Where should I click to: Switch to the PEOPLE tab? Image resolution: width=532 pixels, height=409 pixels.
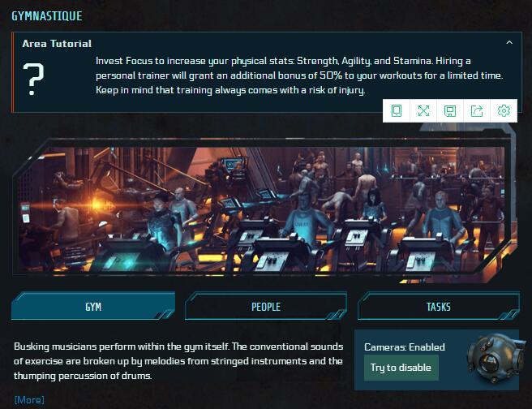pyautogui.click(x=266, y=306)
